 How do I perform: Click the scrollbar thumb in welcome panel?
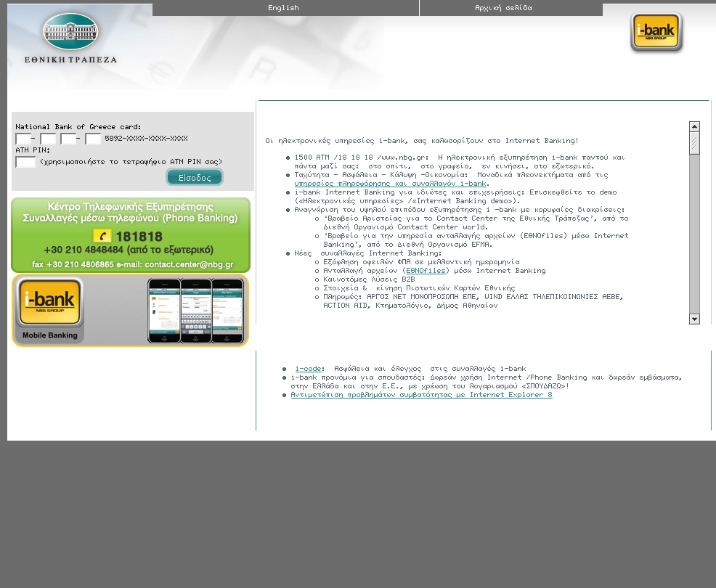tap(694, 143)
